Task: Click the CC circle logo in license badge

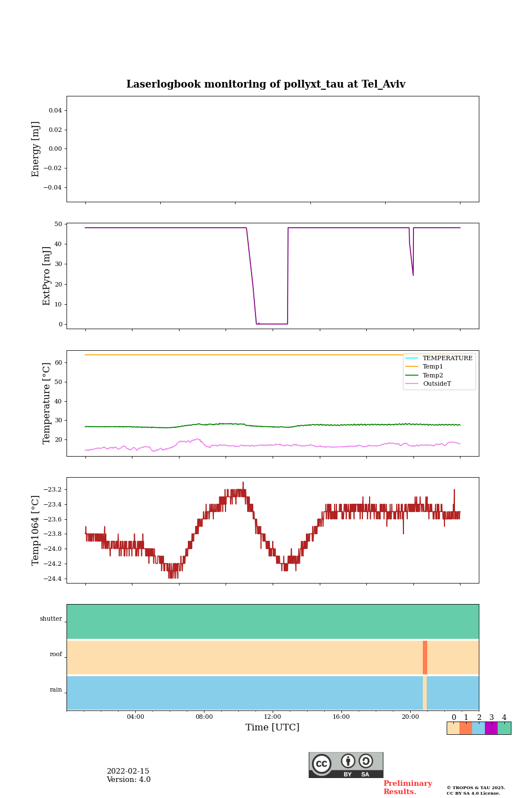Action: [x=321, y=764]
